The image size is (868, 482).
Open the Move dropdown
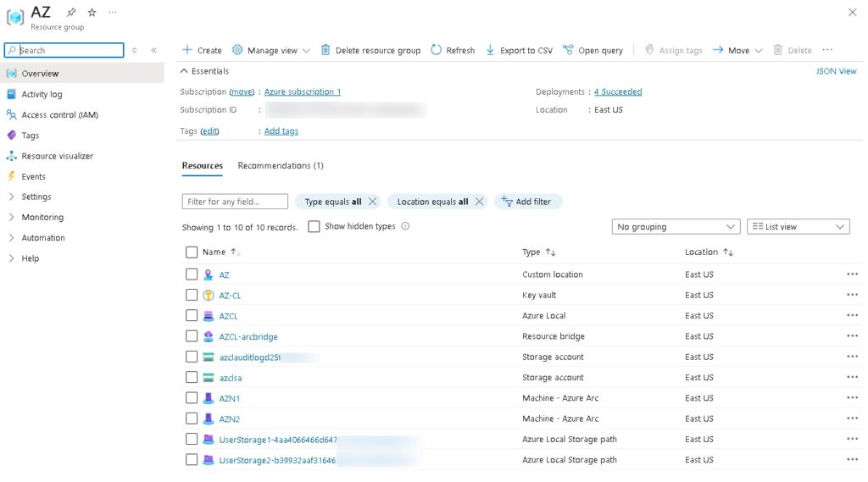[737, 50]
